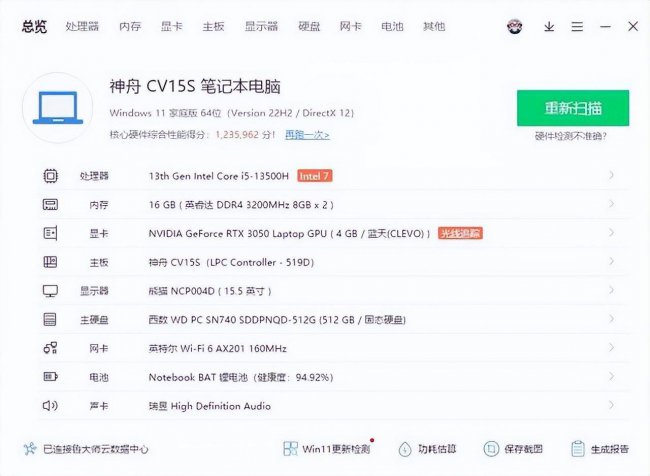The width and height of the screenshot is (650, 476).
Task: Open the 硬件检测不准确? link
Action: pos(571,136)
